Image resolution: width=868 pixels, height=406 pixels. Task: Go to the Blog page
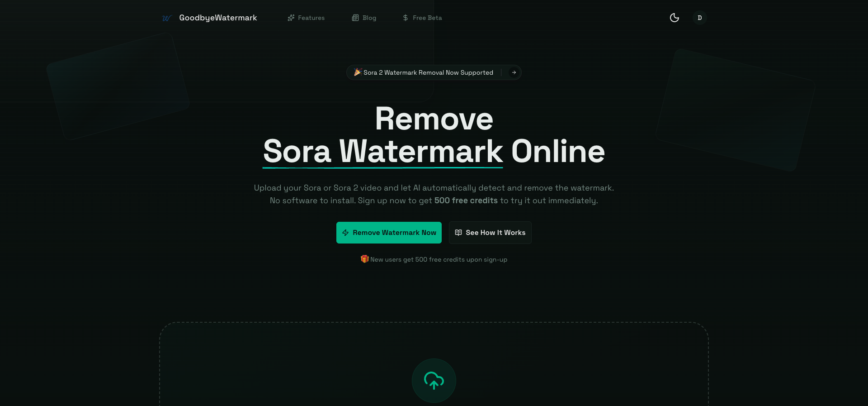click(364, 18)
